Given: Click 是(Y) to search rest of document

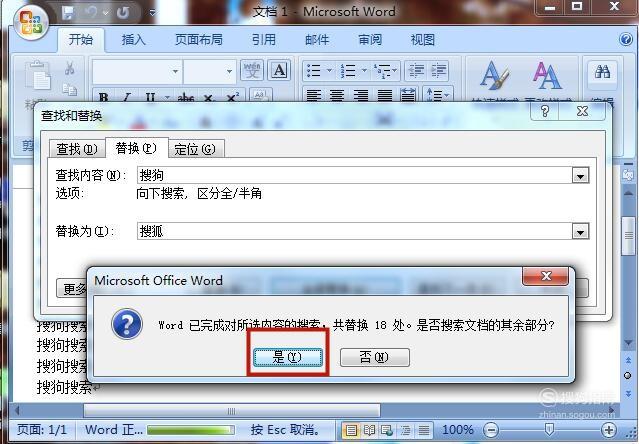Looking at the screenshot, I should pyautogui.click(x=288, y=357).
